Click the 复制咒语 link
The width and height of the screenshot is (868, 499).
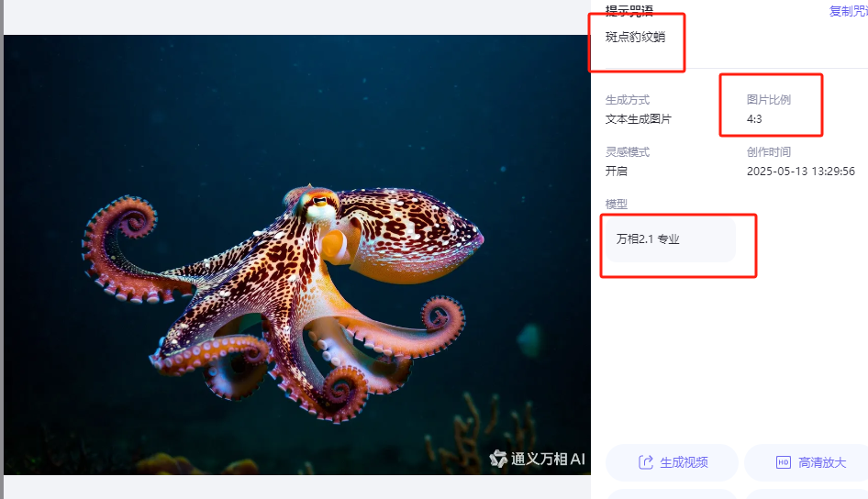(848, 10)
